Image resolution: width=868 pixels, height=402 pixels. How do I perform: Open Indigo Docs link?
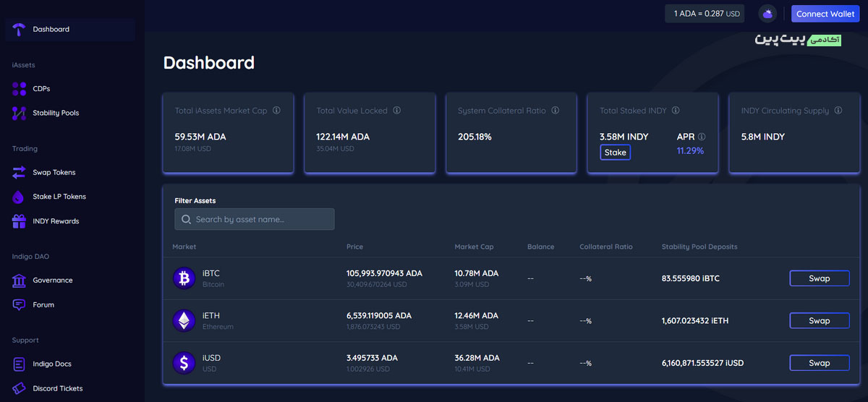click(x=52, y=364)
